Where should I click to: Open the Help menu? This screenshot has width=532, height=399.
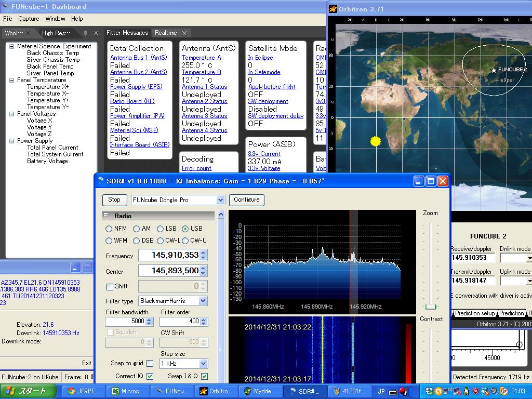[77, 19]
